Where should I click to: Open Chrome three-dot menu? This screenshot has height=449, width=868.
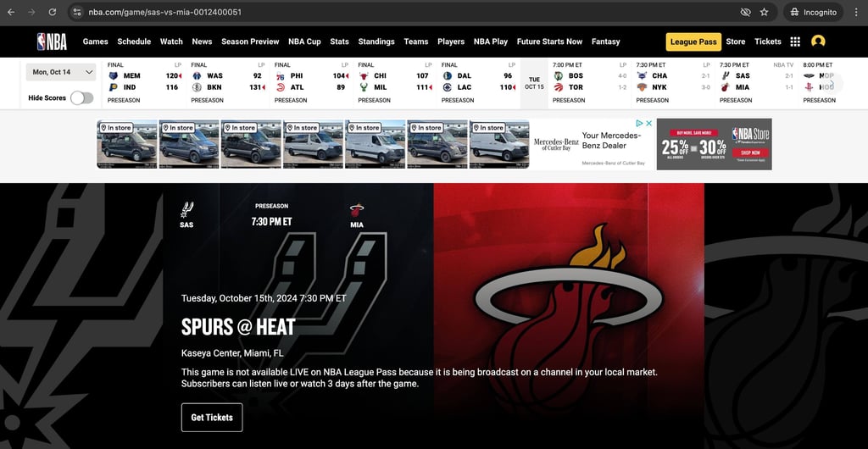pos(856,12)
